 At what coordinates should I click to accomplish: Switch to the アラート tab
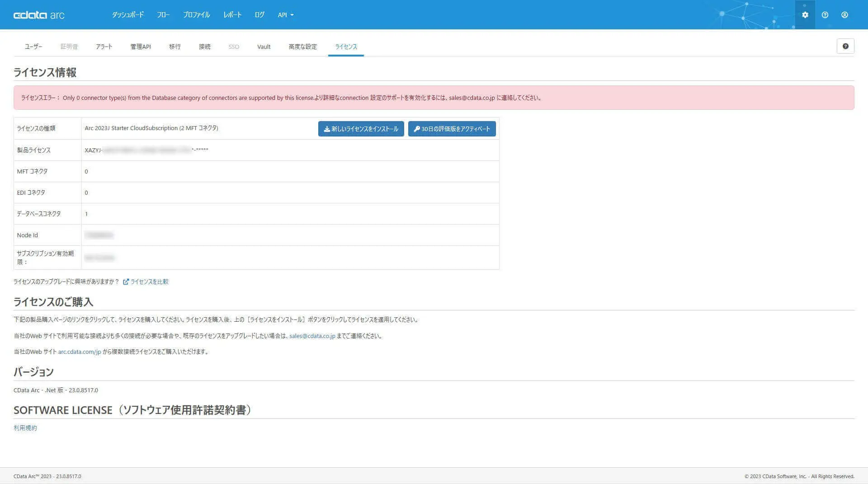[x=104, y=47]
